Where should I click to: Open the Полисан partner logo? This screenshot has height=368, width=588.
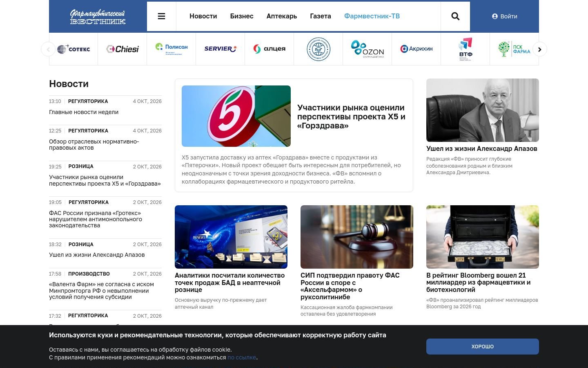pos(171,49)
